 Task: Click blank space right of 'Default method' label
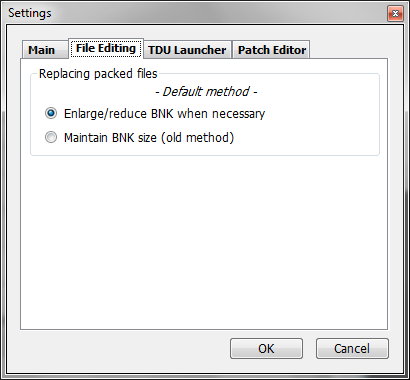317,92
